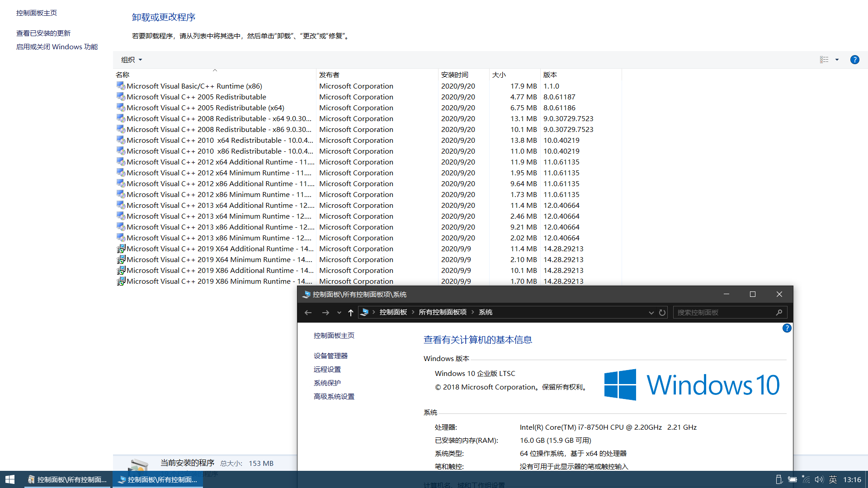The width and height of the screenshot is (868, 488).
Task: Click the back arrow in System window
Action: (308, 312)
